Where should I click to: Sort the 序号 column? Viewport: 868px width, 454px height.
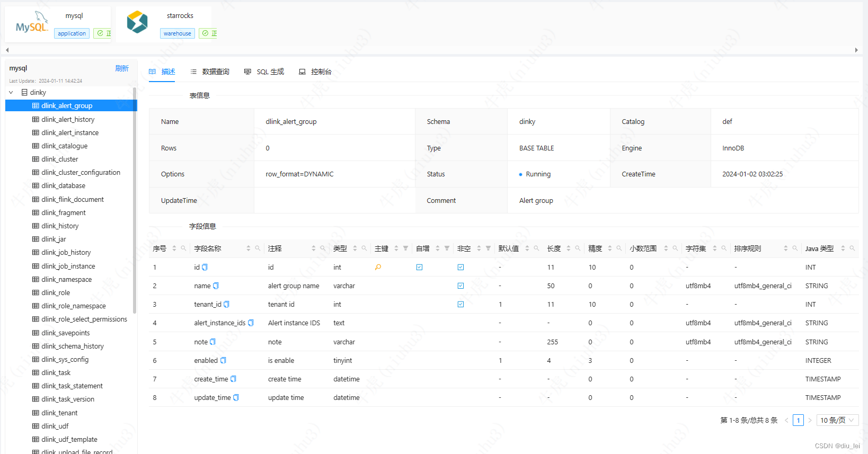coord(174,248)
